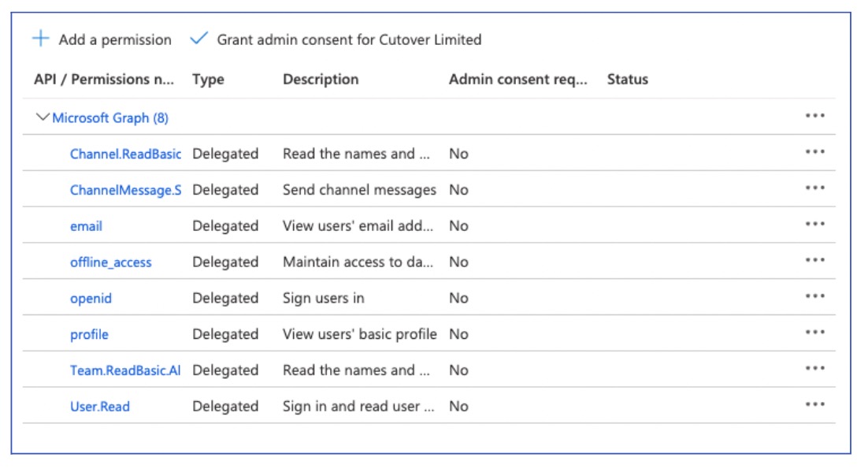
Task: Open the ellipsis menu for openid row
Action: tap(815, 297)
